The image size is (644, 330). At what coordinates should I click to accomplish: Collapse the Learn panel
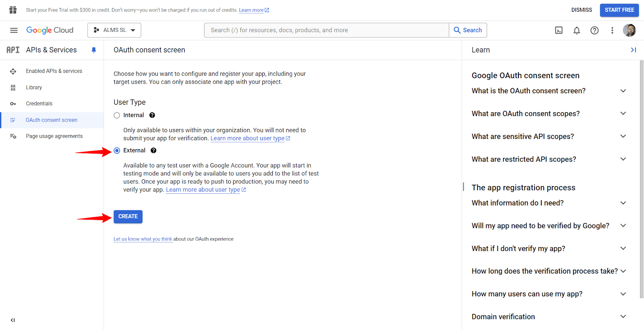[633, 50]
